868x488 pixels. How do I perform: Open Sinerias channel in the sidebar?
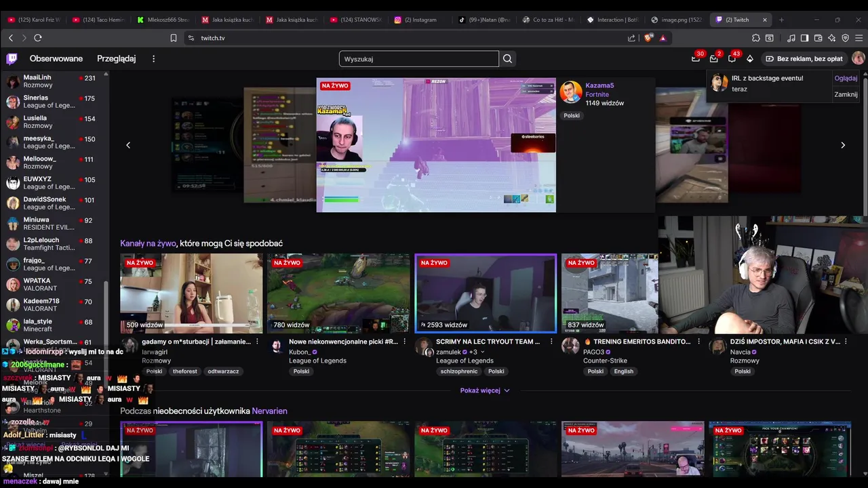coord(53,102)
